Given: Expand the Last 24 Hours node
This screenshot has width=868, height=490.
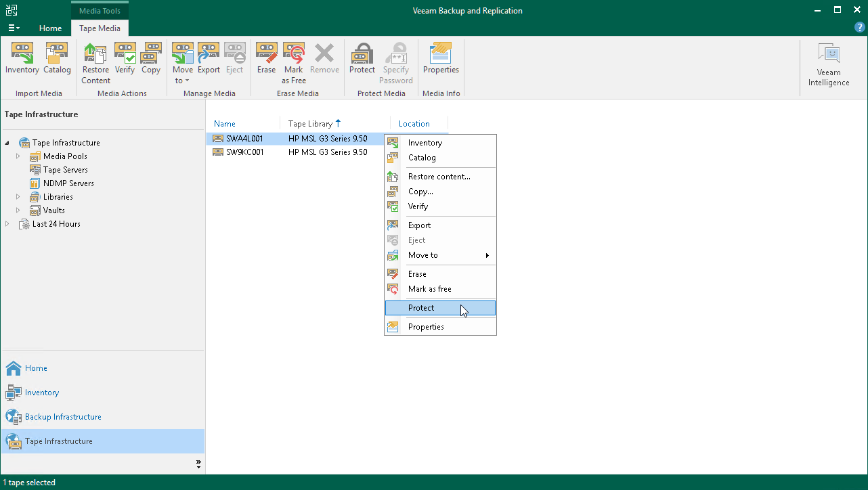Looking at the screenshot, I should point(7,224).
